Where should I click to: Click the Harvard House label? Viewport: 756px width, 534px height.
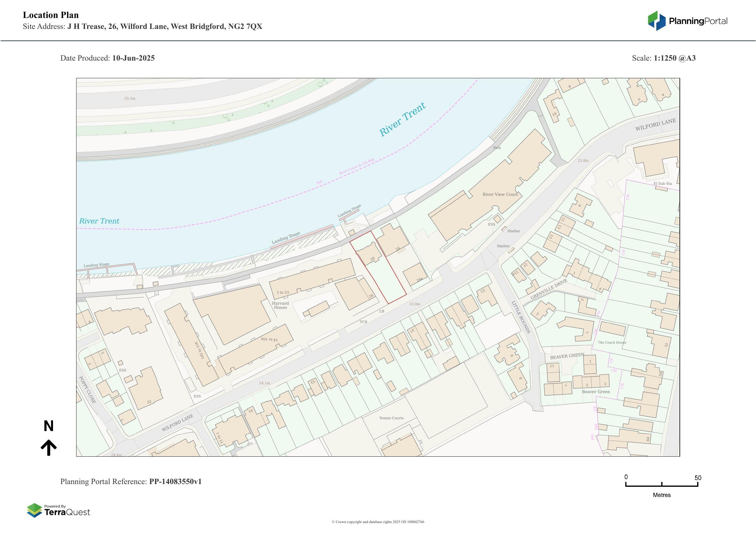click(x=280, y=305)
